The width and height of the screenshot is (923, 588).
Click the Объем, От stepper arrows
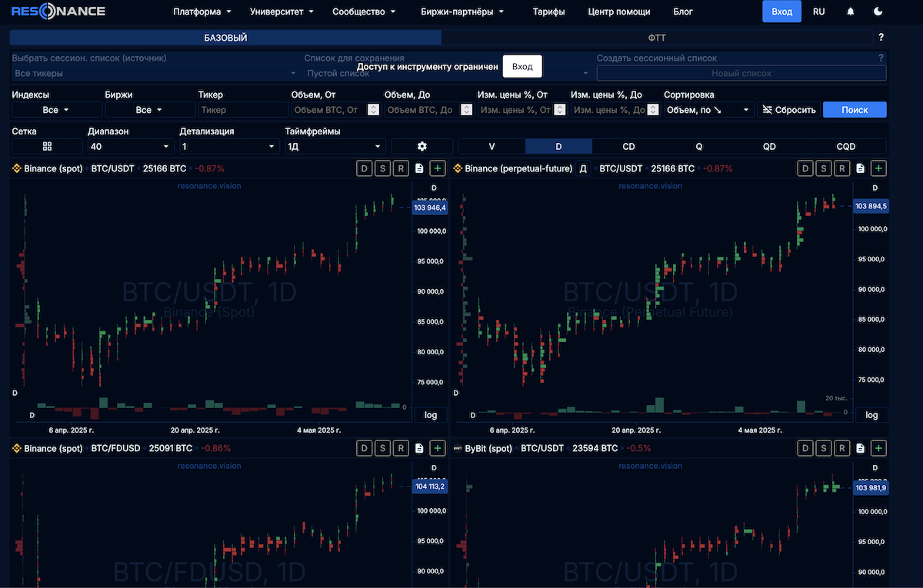pos(373,110)
